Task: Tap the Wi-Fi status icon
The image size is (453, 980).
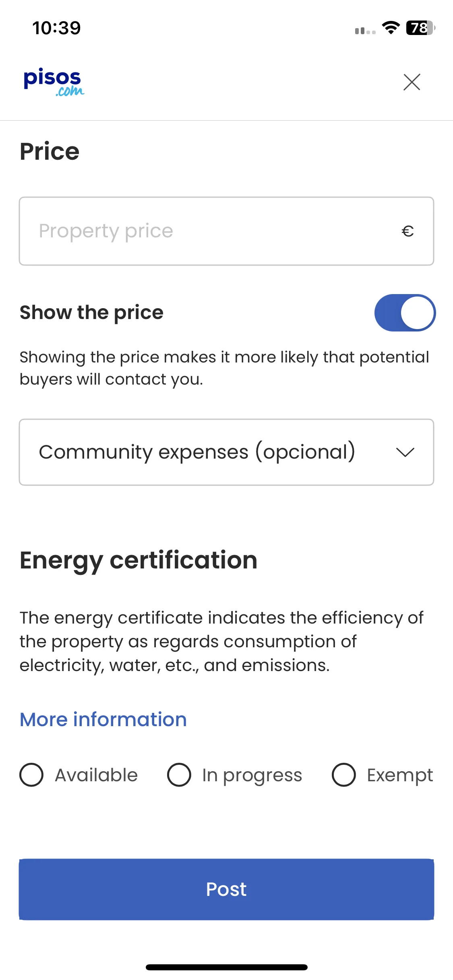Action: pyautogui.click(x=391, y=28)
